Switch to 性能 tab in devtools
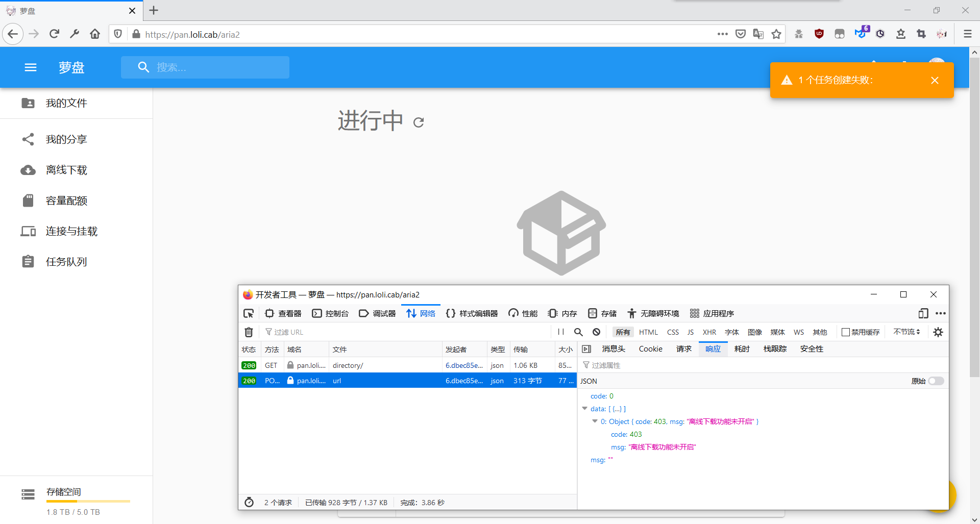 [x=523, y=313]
